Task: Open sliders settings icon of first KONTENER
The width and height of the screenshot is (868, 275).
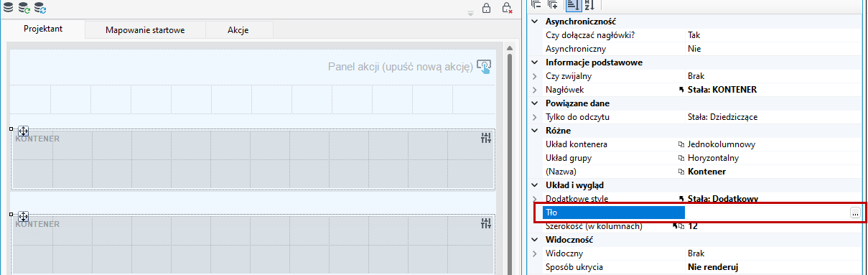Action: click(486, 139)
